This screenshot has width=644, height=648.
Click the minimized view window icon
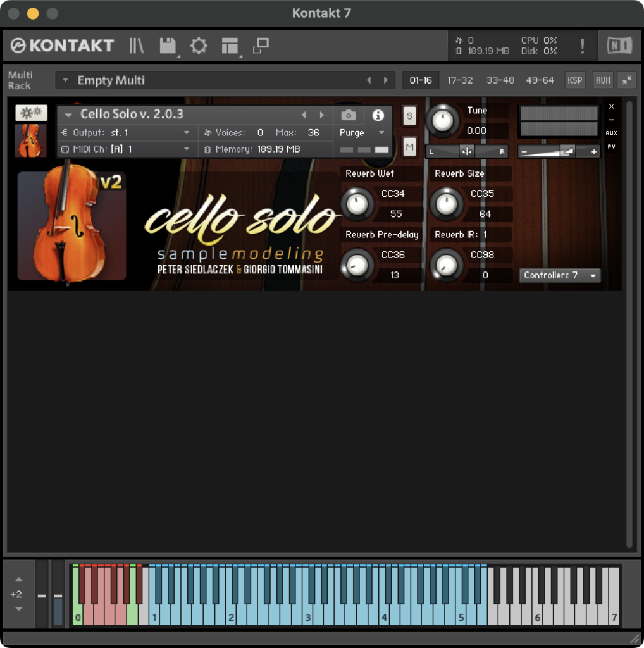(x=261, y=46)
